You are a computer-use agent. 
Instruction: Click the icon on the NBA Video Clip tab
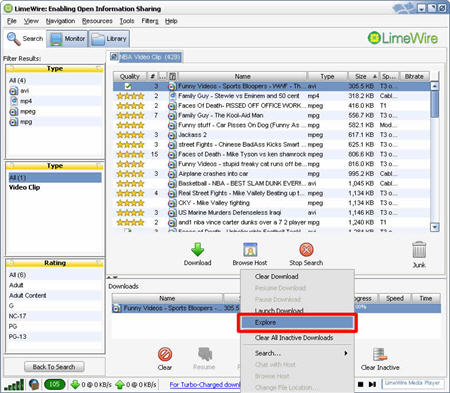click(114, 57)
